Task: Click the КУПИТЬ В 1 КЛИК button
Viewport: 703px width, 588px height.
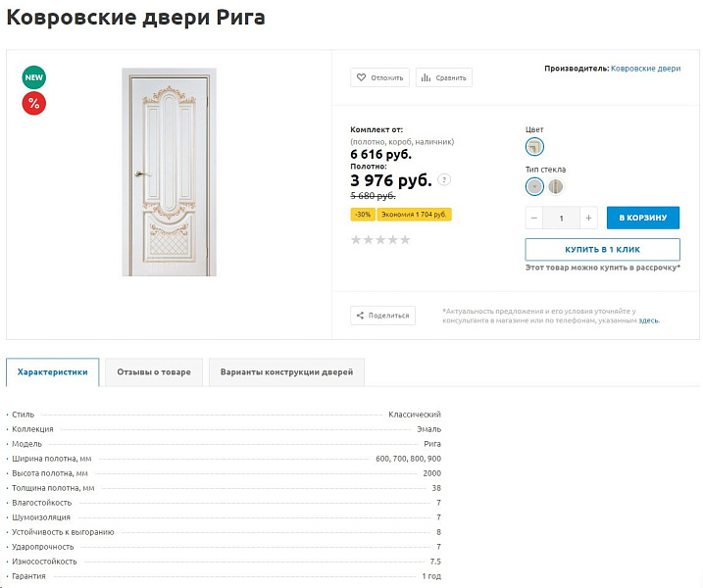Action: click(x=603, y=250)
